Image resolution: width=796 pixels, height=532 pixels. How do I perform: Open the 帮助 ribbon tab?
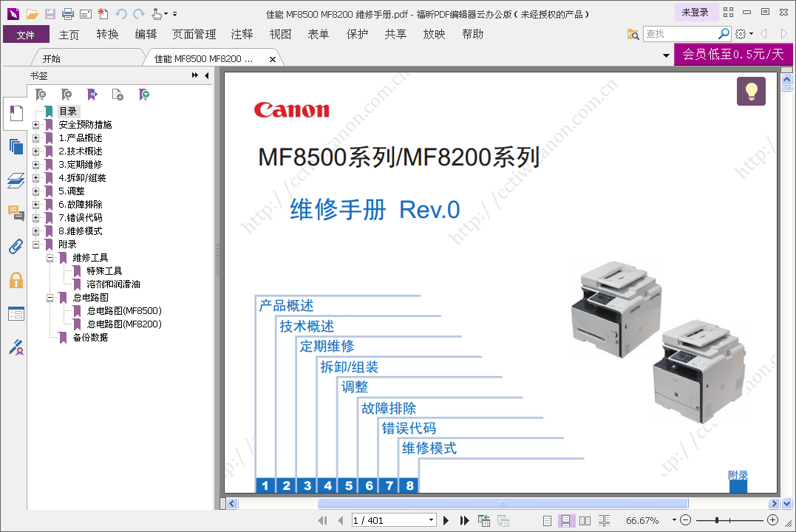(x=472, y=35)
